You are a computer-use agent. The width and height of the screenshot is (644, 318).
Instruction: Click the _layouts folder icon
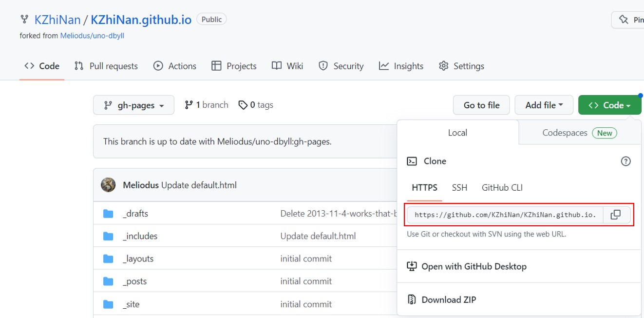(108, 259)
